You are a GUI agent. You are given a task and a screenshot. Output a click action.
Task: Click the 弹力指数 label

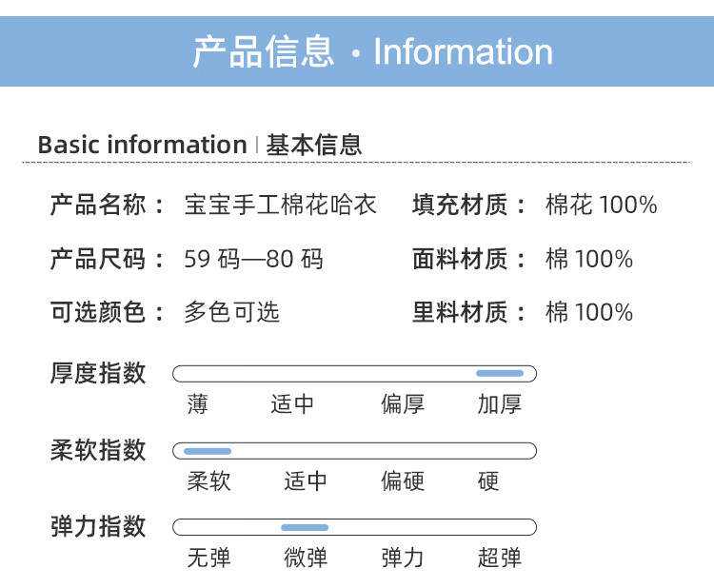97,526
